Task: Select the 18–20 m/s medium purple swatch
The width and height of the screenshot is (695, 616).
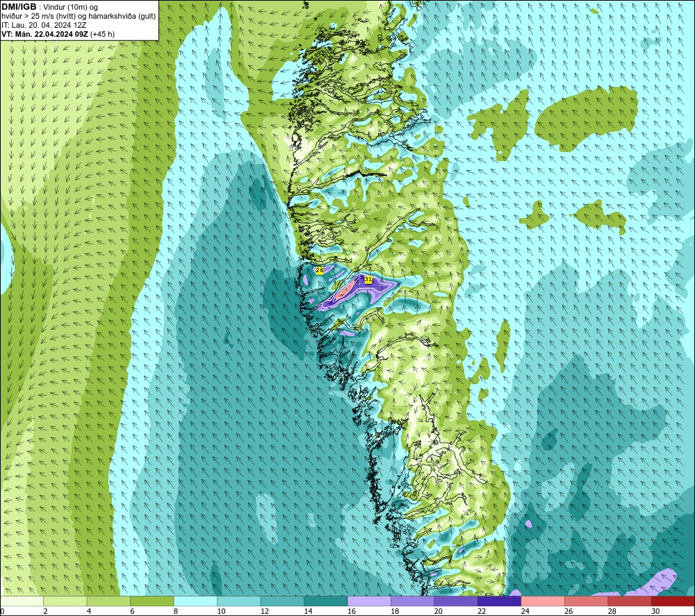Action: pos(413,601)
